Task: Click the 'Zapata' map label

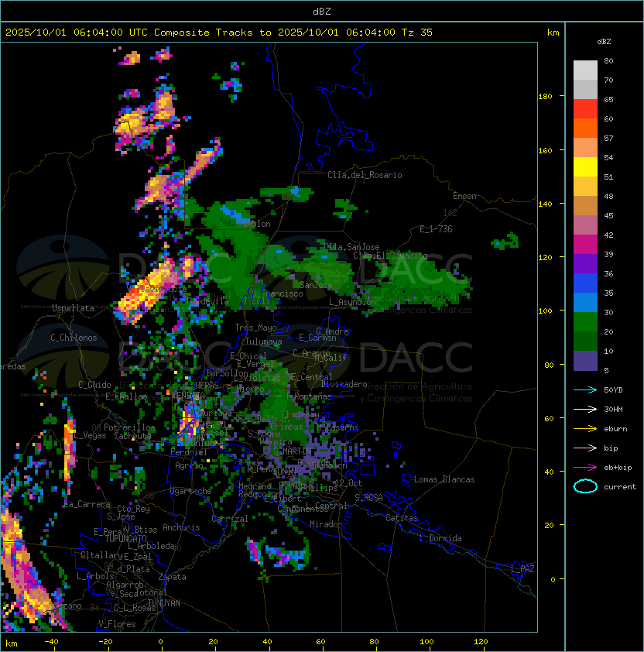Action: [172, 577]
